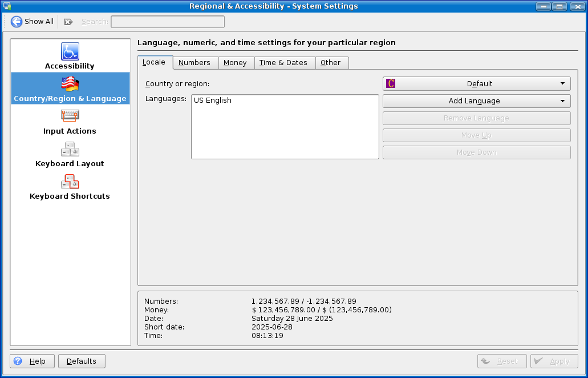Click the Defaults button
The height and width of the screenshot is (378, 588).
82,361
